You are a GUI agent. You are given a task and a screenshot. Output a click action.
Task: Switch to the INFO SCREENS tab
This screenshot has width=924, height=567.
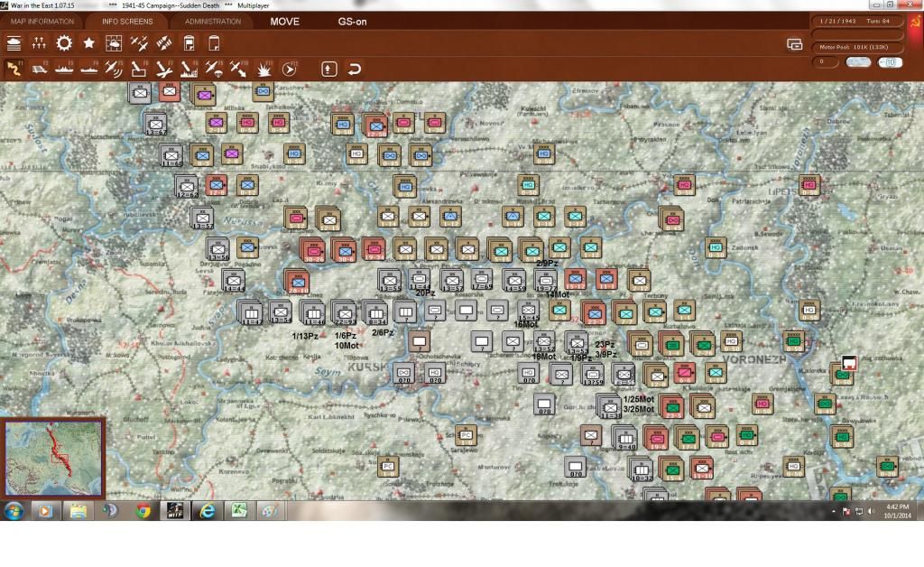[127, 22]
